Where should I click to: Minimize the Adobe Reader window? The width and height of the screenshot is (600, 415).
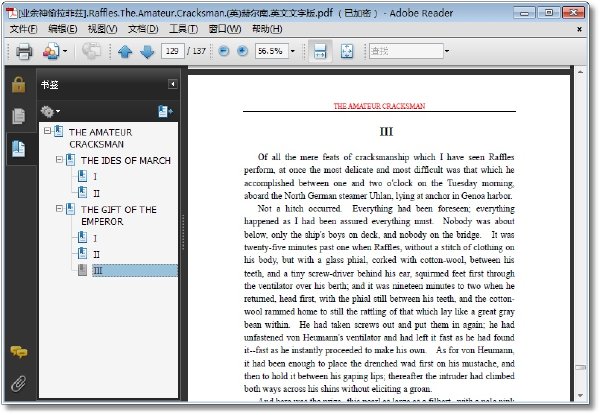pos(524,13)
